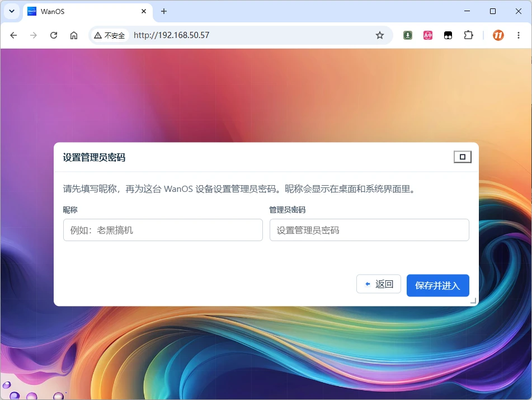Reload the current page
The image size is (532, 400).
click(54, 35)
